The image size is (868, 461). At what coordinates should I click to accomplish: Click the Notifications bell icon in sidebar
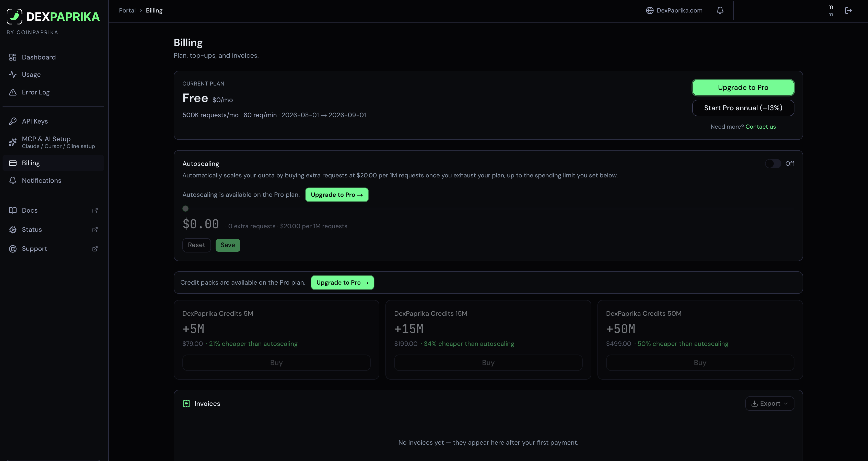[13, 180]
